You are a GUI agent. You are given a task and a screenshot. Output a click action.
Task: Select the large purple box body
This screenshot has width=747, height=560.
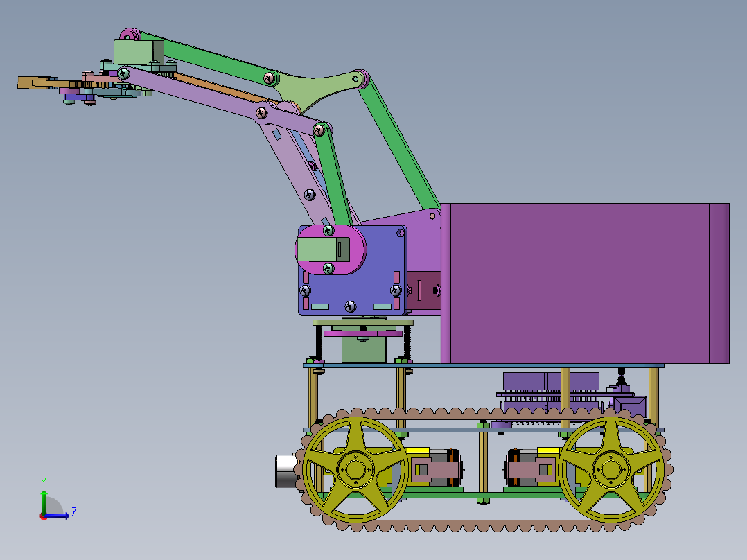(585, 283)
